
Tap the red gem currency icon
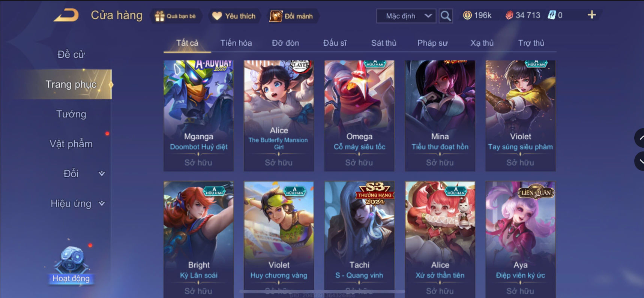pos(509,15)
